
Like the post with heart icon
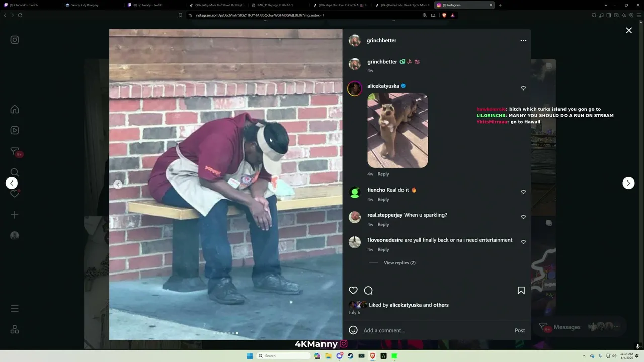tap(353, 290)
